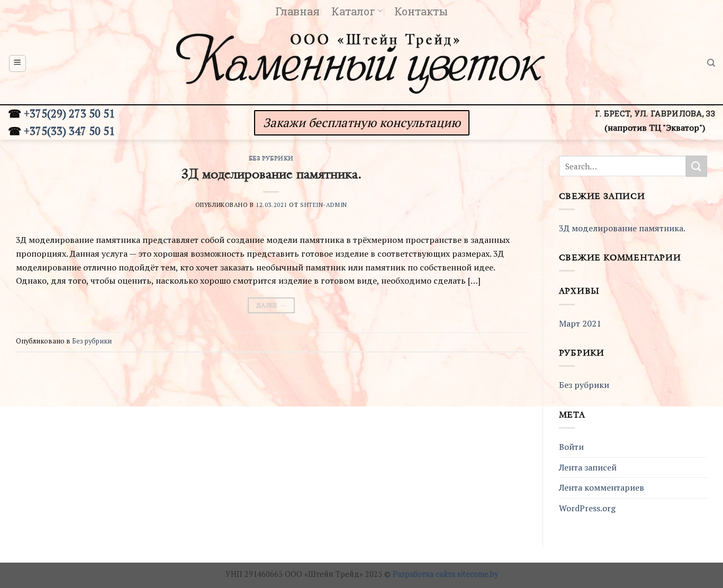
Task: Click the Свежие комментарии heading
Action: [620, 258]
